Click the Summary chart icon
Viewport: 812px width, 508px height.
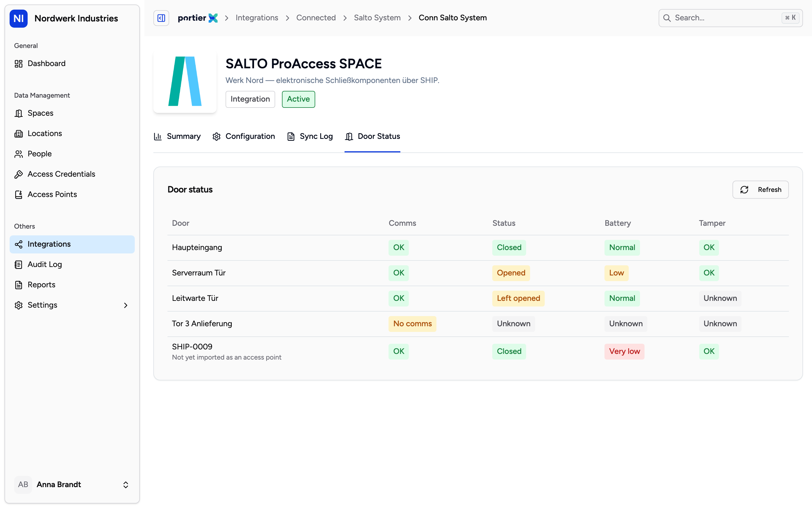(x=158, y=136)
